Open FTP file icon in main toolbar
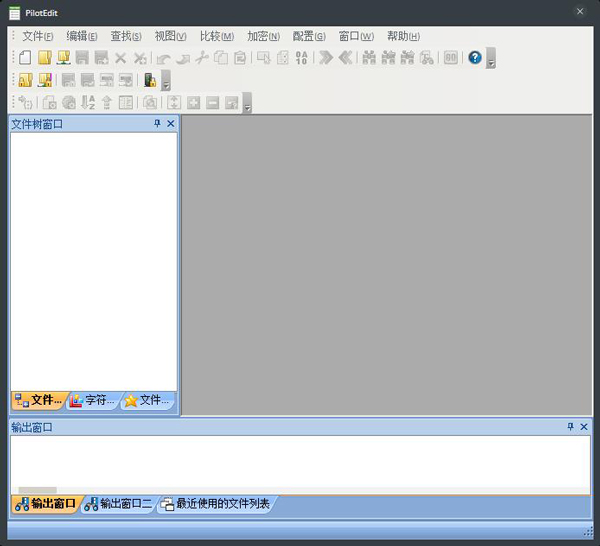The width and height of the screenshot is (600, 546). 64,58
